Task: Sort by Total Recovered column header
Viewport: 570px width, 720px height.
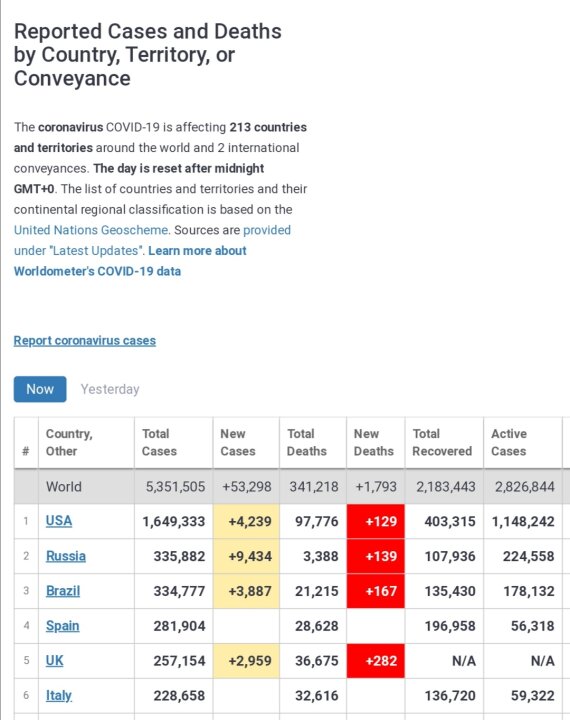Action: click(x=444, y=443)
